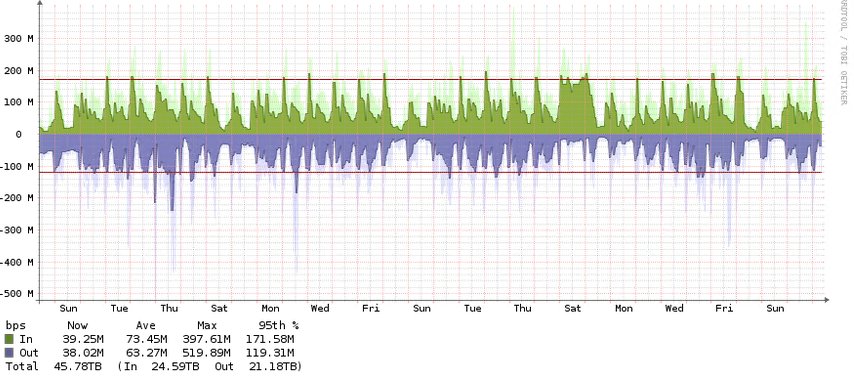The width and height of the screenshot is (854, 377).
Task: Click the -500 M y-axis label
Action: tap(17, 294)
